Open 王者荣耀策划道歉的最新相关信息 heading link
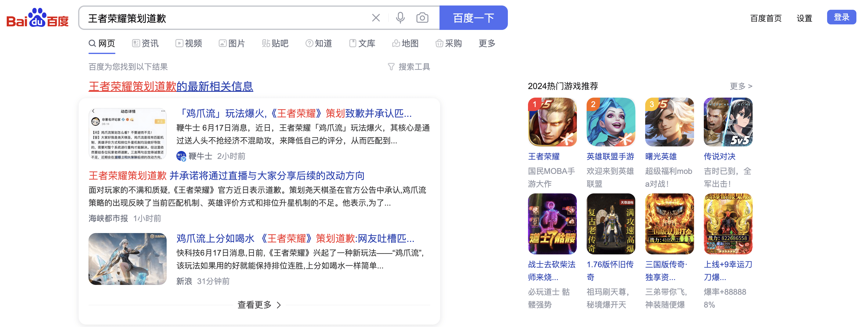The width and height of the screenshot is (868, 327). point(171,87)
